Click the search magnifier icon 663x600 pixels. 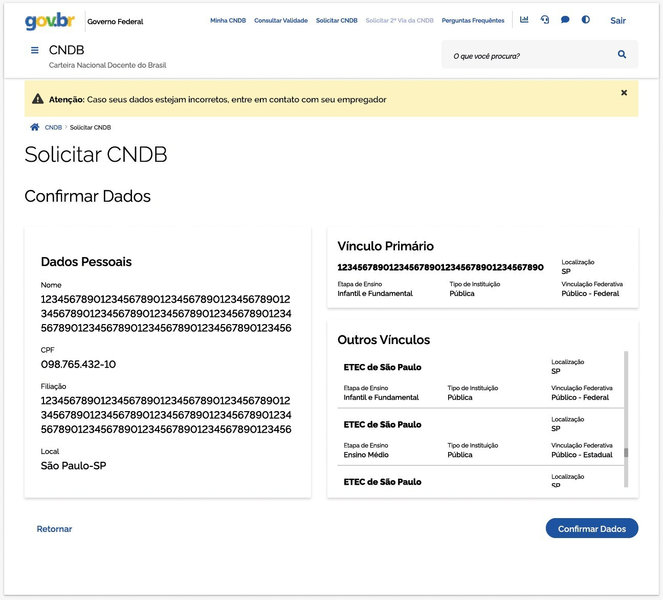pos(622,55)
